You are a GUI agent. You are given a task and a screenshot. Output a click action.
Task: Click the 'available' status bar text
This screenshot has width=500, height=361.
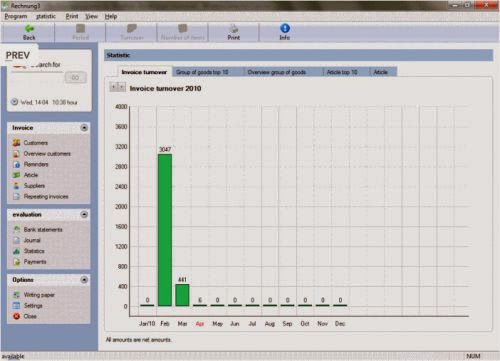pyautogui.click(x=13, y=356)
